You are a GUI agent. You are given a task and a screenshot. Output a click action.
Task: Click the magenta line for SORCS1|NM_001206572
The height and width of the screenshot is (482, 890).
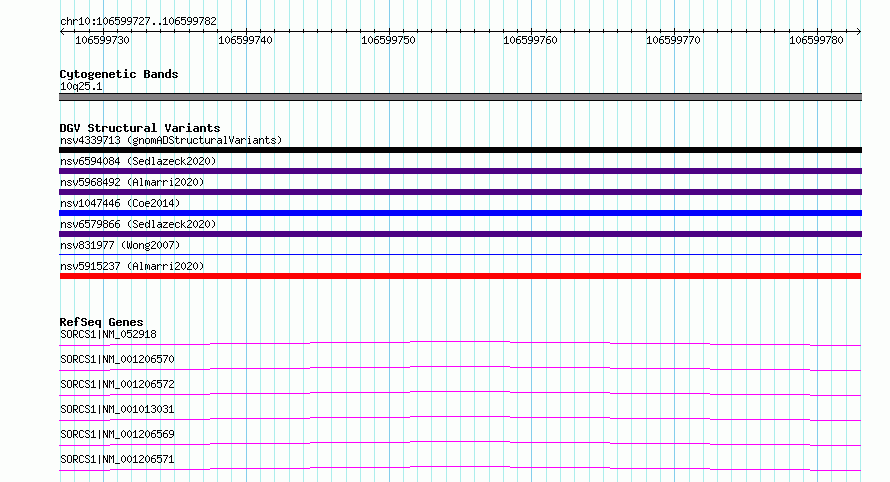tap(460, 393)
